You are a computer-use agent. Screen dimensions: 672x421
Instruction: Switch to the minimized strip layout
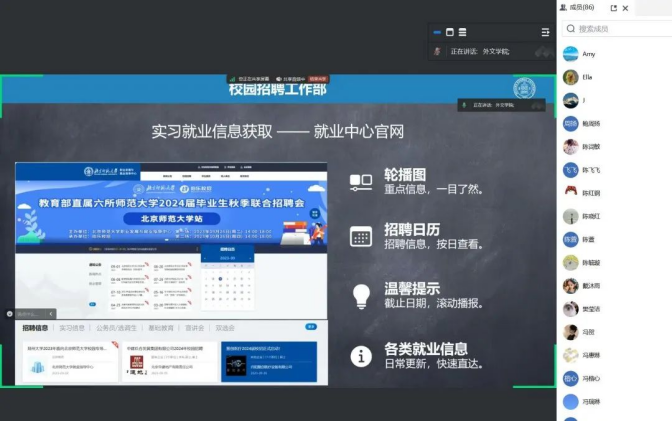(x=436, y=32)
